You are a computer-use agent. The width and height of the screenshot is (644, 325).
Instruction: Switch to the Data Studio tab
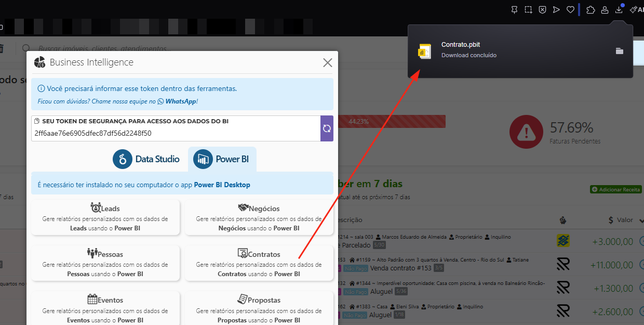(x=146, y=159)
